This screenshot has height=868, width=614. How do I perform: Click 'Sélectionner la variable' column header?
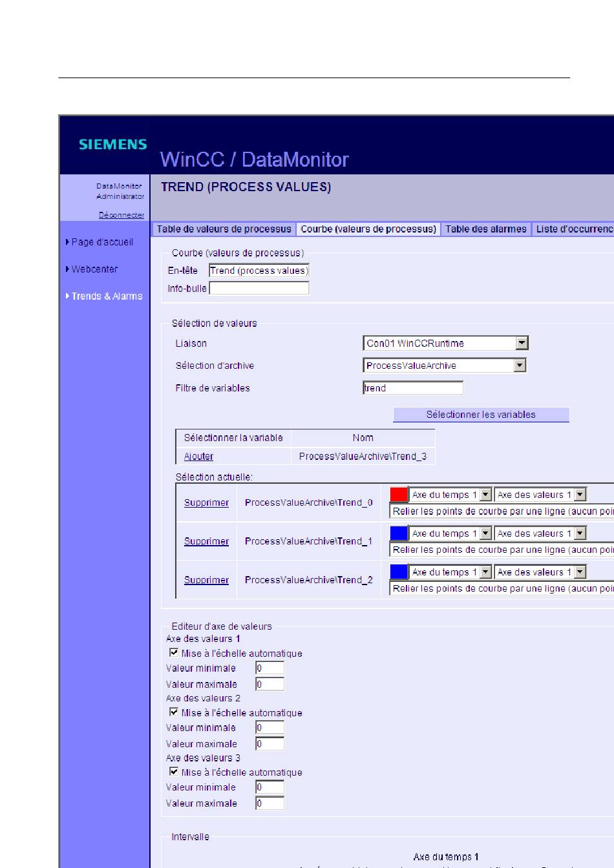[233, 438]
